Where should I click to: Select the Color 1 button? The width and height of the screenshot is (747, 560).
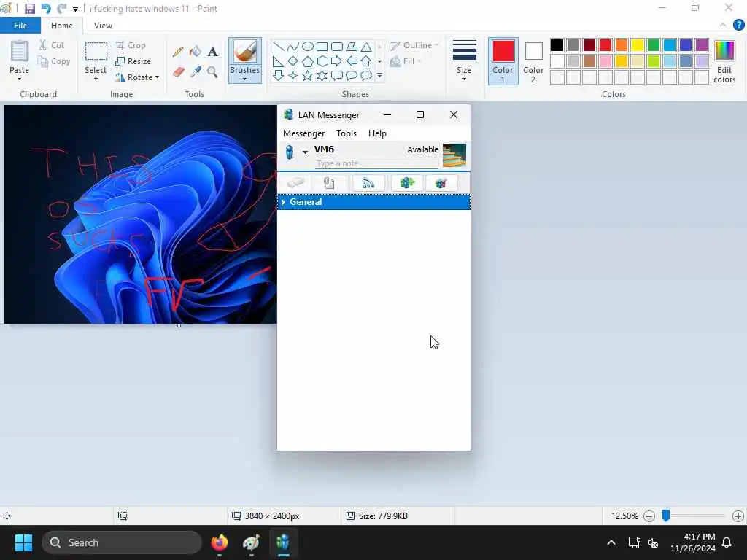click(503, 61)
